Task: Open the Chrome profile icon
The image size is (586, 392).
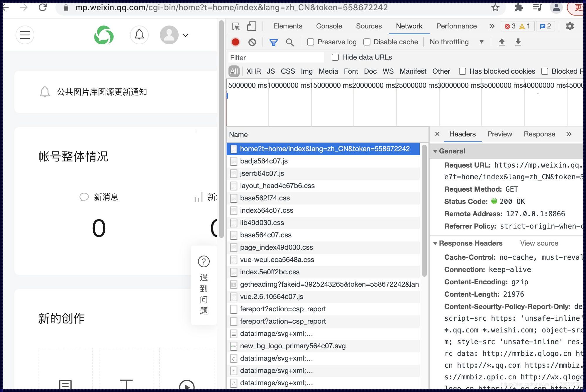Action: (x=556, y=7)
